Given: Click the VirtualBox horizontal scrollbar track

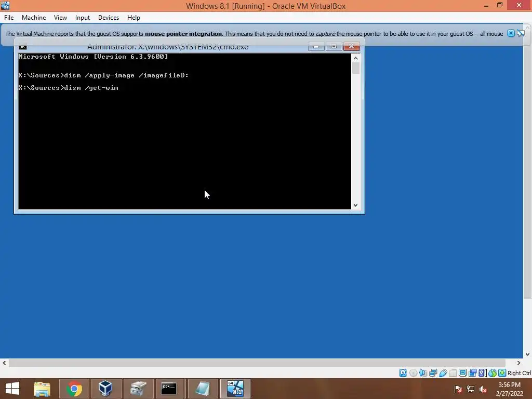Looking at the screenshot, I should click(257, 363).
